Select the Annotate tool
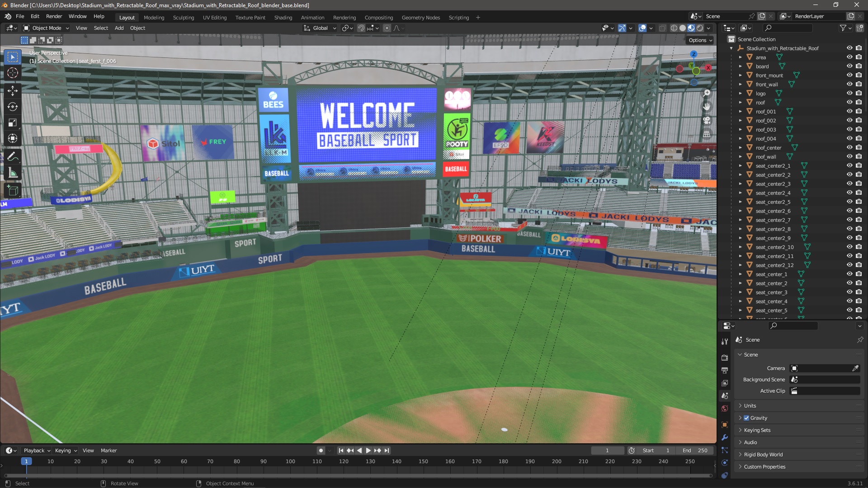The height and width of the screenshot is (488, 868). point(13,157)
